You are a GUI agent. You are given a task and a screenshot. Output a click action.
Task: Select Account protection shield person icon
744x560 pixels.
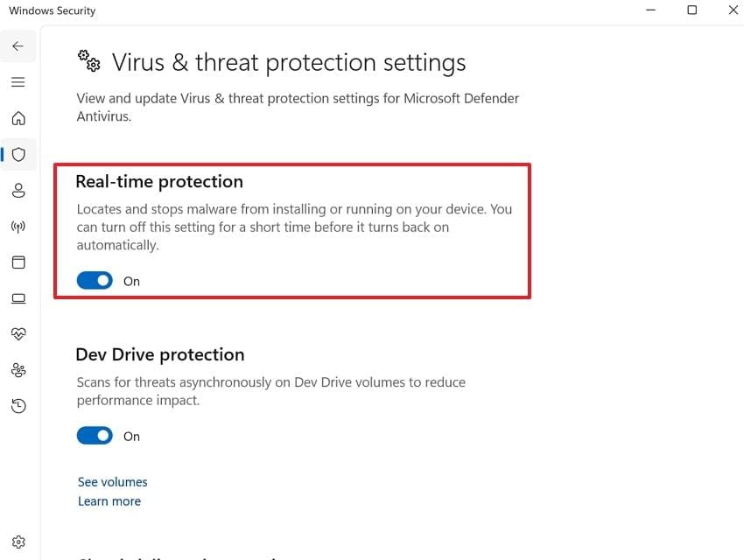tap(18, 190)
